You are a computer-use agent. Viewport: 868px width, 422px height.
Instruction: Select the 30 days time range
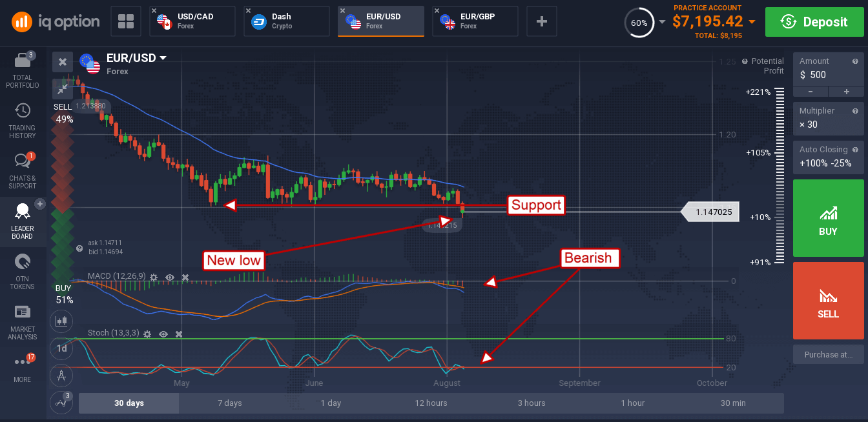pos(129,403)
